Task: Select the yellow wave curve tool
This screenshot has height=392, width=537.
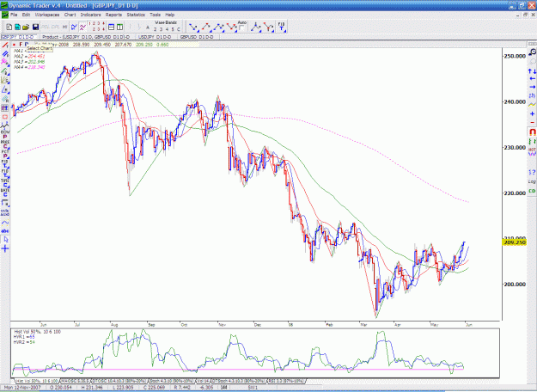Action: (5, 223)
